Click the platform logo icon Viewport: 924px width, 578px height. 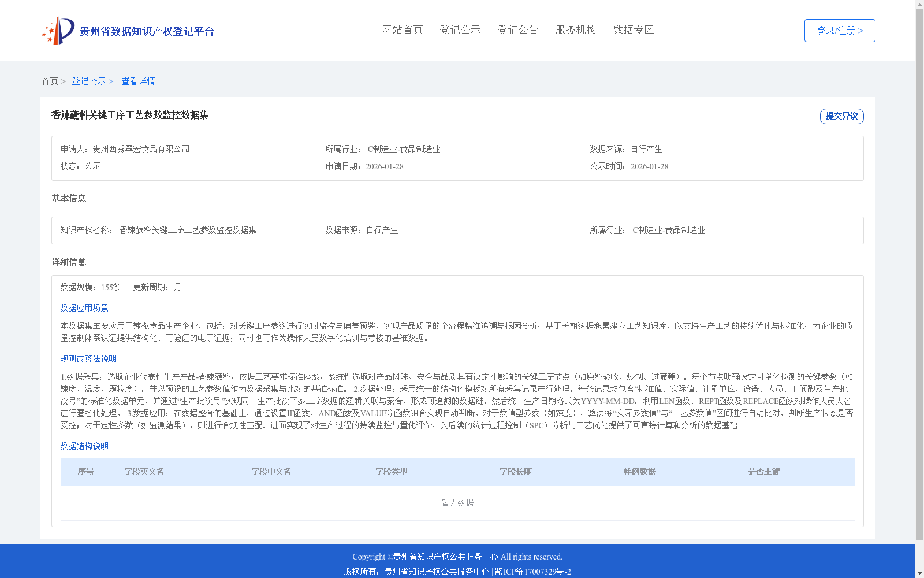click(58, 31)
